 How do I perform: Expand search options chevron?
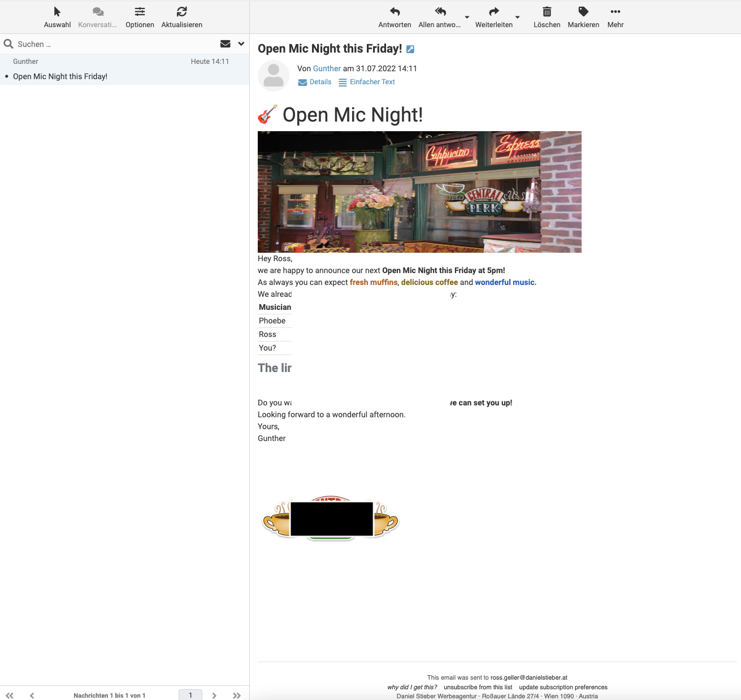(x=241, y=44)
